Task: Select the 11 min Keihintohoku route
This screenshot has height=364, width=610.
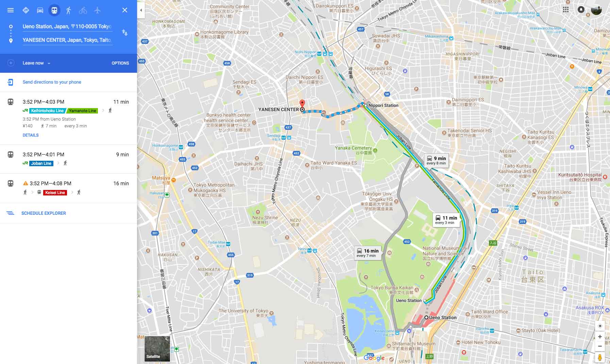Action: click(x=68, y=118)
